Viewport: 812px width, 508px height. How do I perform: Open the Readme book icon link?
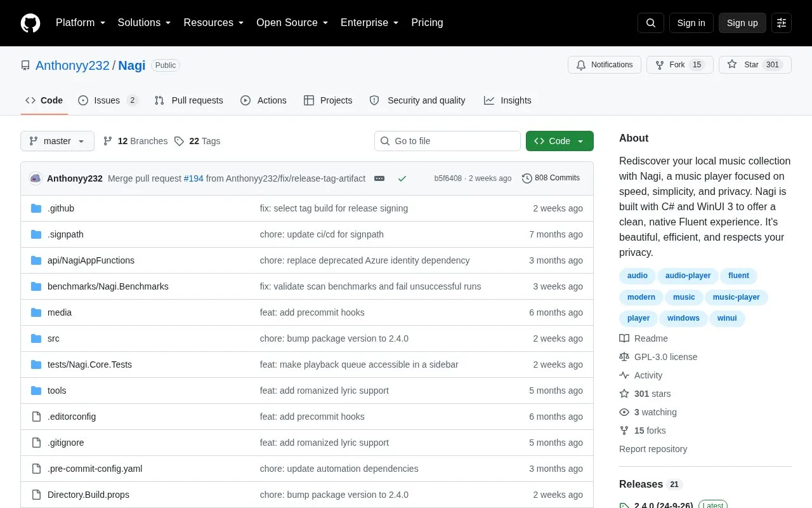pyautogui.click(x=624, y=338)
